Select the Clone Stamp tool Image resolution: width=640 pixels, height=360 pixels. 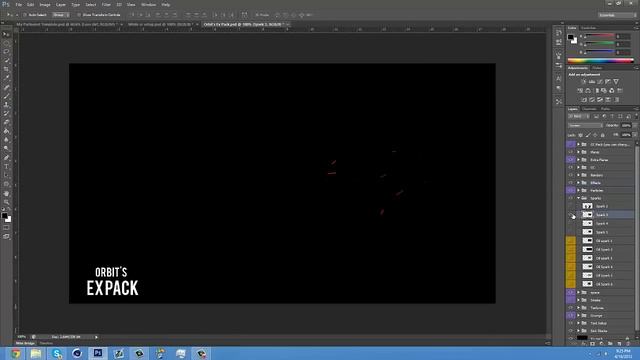point(6,105)
